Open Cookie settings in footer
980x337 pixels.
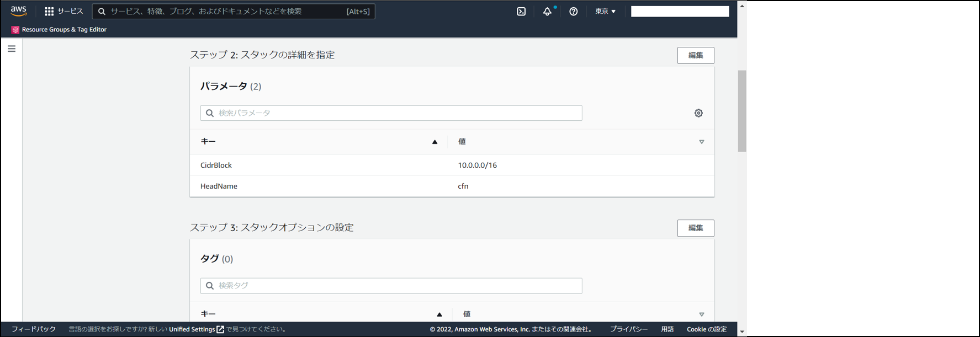pyautogui.click(x=707, y=329)
